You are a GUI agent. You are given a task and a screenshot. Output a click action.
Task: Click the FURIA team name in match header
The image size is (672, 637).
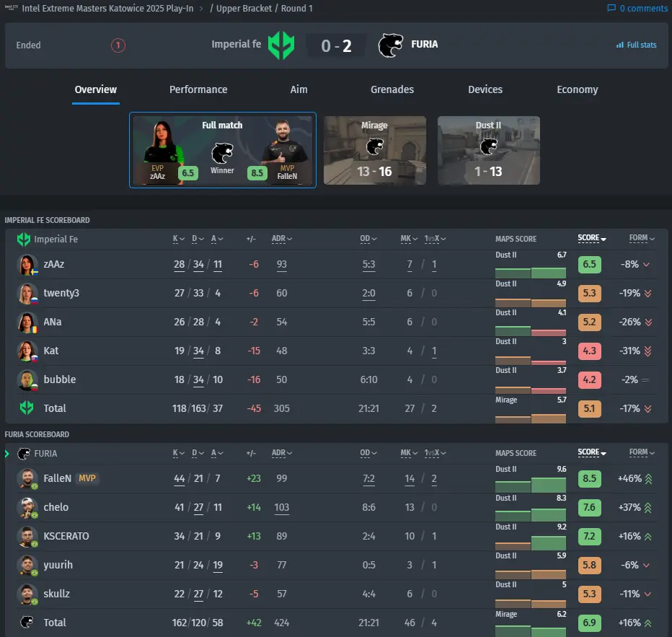(x=424, y=44)
